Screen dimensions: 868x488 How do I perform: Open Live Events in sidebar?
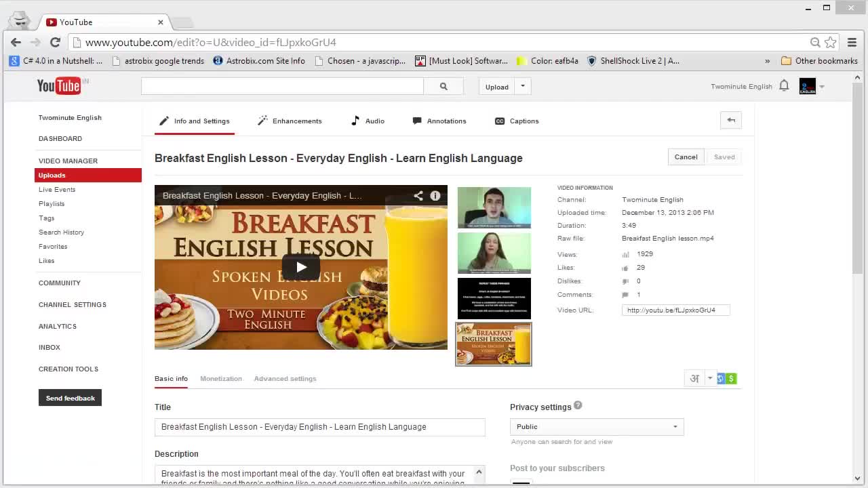tap(57, 190)
